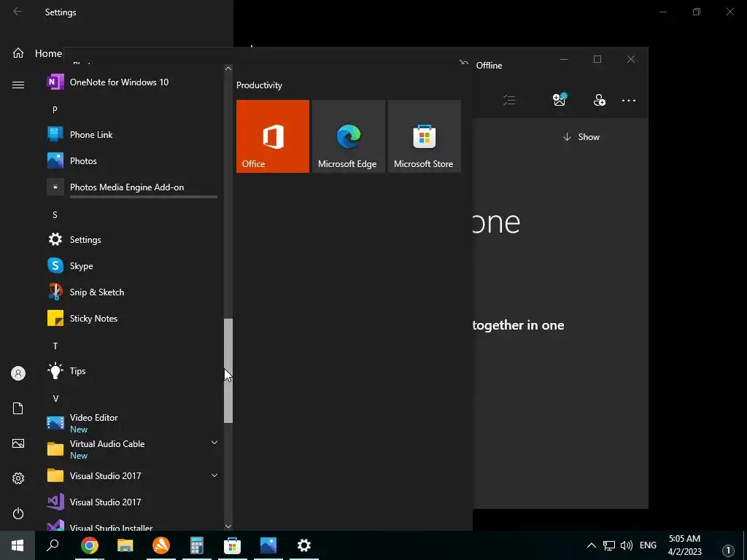This screenshot has width=747, height=560.
Task: Open the clock and date flyout
Action: pos(684,545)
